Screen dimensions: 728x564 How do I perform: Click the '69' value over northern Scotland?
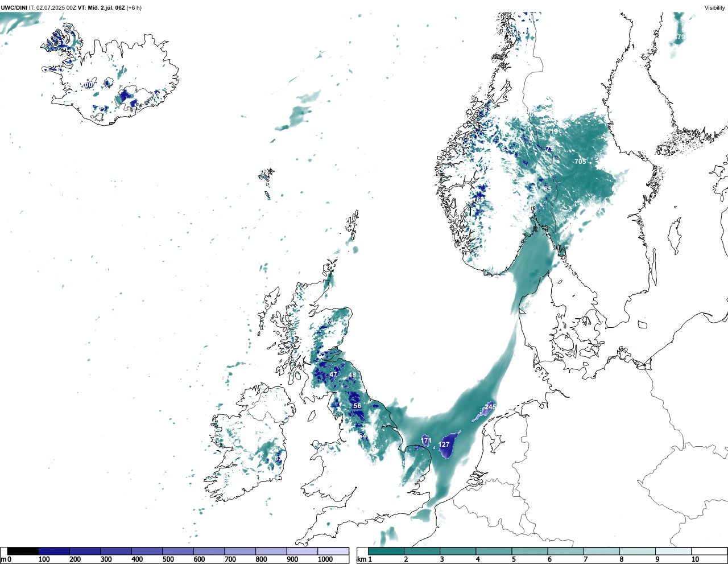pos(330,322)
